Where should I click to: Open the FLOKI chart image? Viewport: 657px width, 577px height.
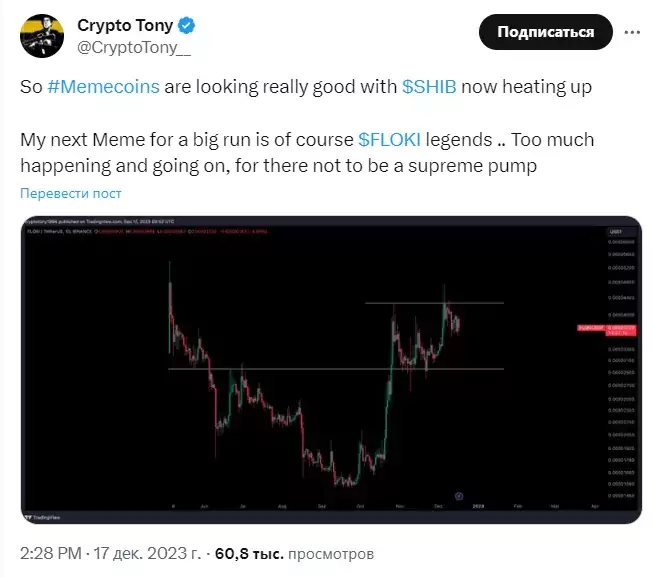point(331,370)
